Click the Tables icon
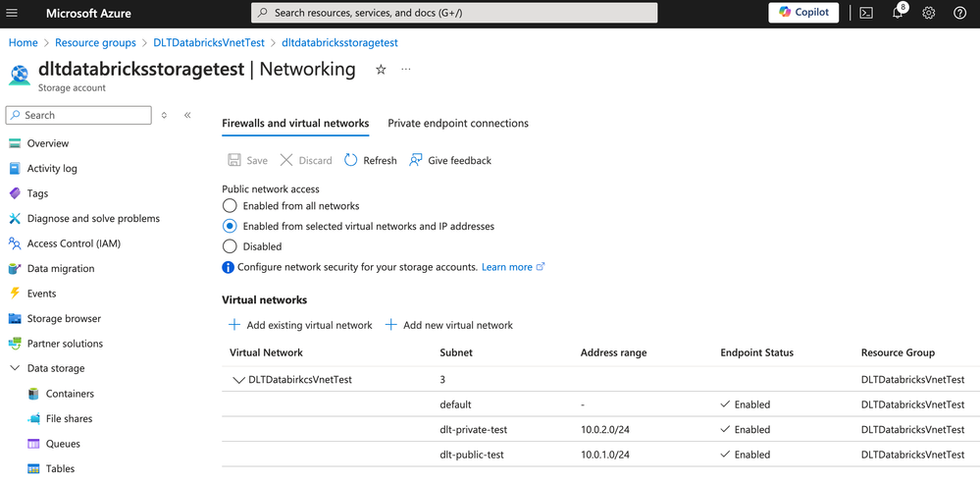Image resolution: width=980 pixels, height=483 pixels. (33, 468)
